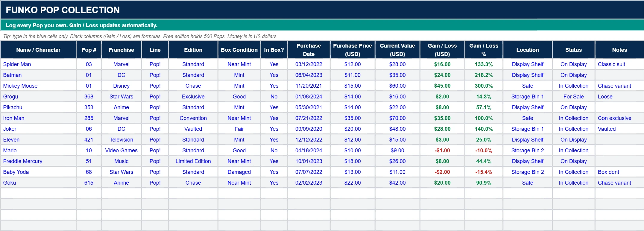Select Joker's Vaulted edition cell
Screen dimensions: 644x231
(193, 129)
